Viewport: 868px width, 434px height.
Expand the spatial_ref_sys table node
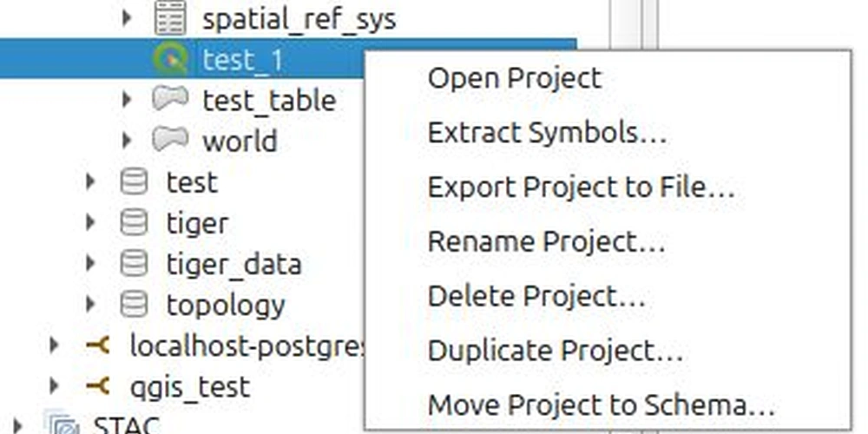127,18
